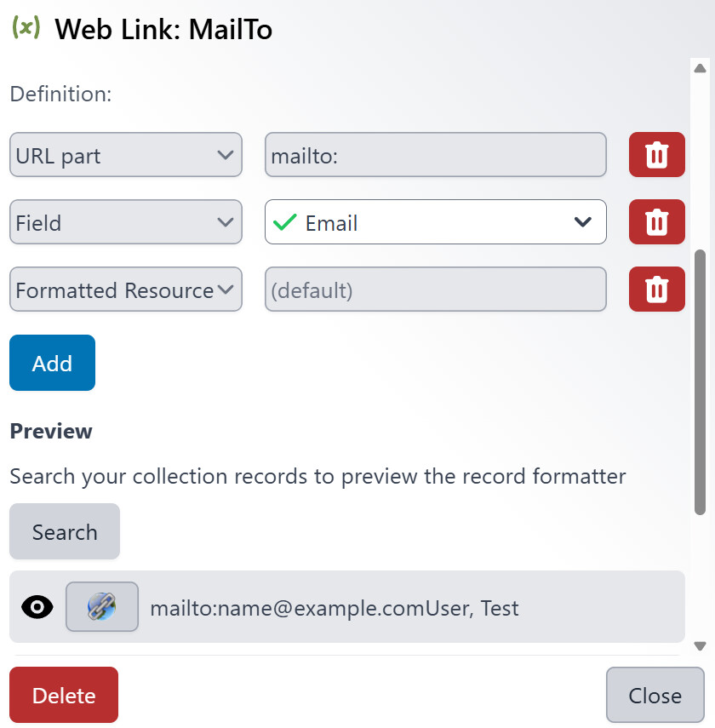
Task: Remove the Email field row
Action: click(x=656, y=222)
